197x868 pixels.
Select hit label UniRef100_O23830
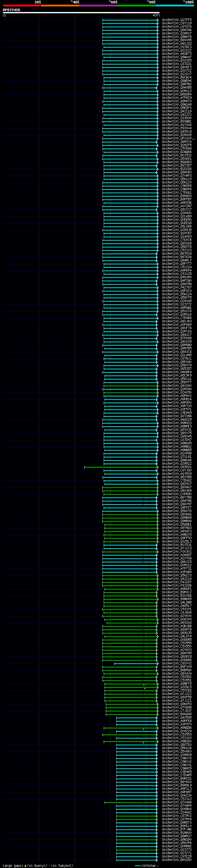pyautogui.click(x=176, y=118)
